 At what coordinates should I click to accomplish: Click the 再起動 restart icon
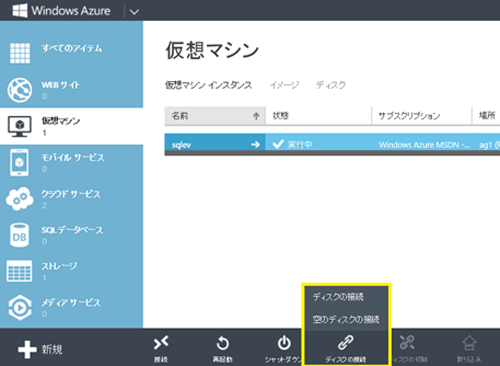(x=223, y=343)
